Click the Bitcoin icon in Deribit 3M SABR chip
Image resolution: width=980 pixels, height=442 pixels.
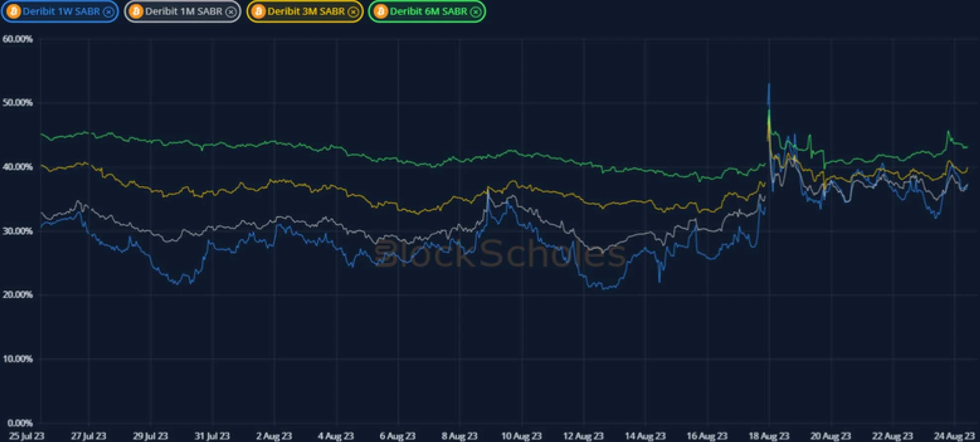[258, 11]
